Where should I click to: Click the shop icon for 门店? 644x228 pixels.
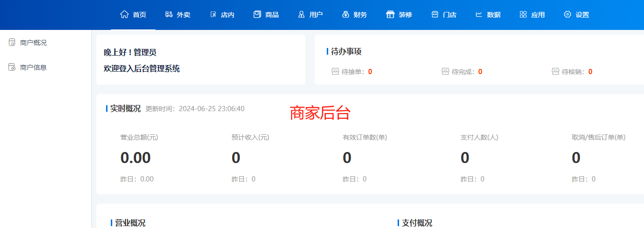[435, 14]
